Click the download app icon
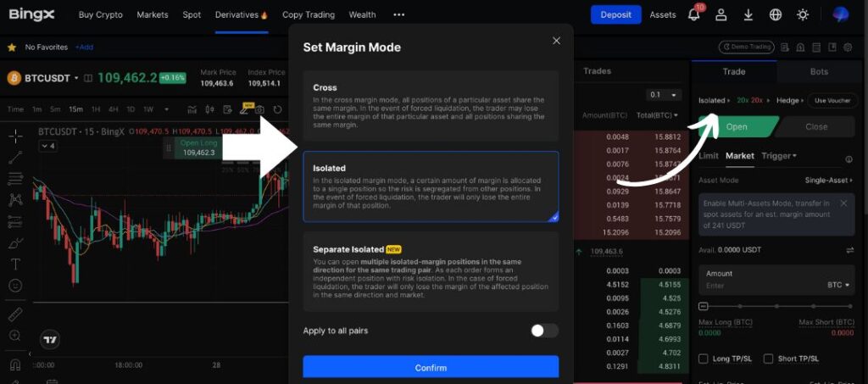This screenshot has height=384, width=868. pyautogui.click(x=748, y=14)
